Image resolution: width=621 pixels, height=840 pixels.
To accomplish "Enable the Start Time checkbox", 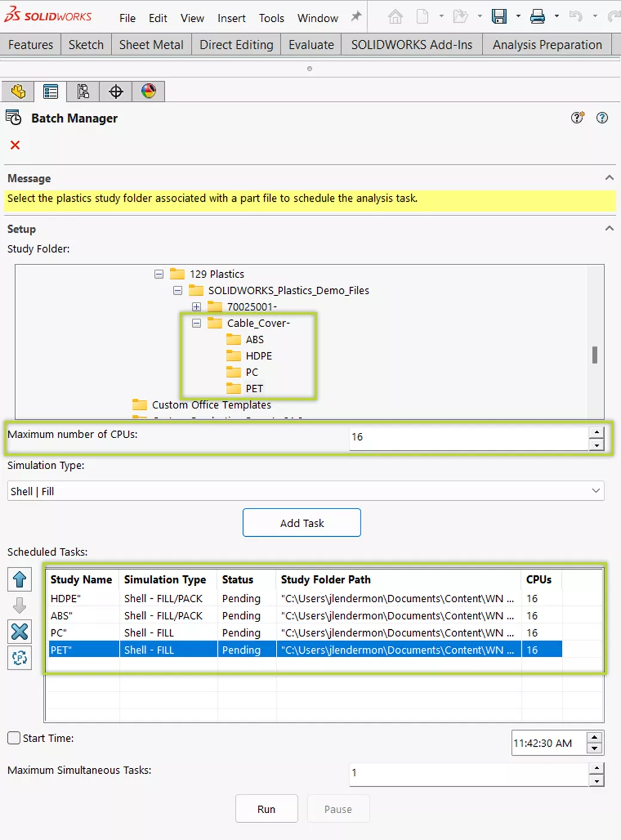I will click(x=14, y=738).
